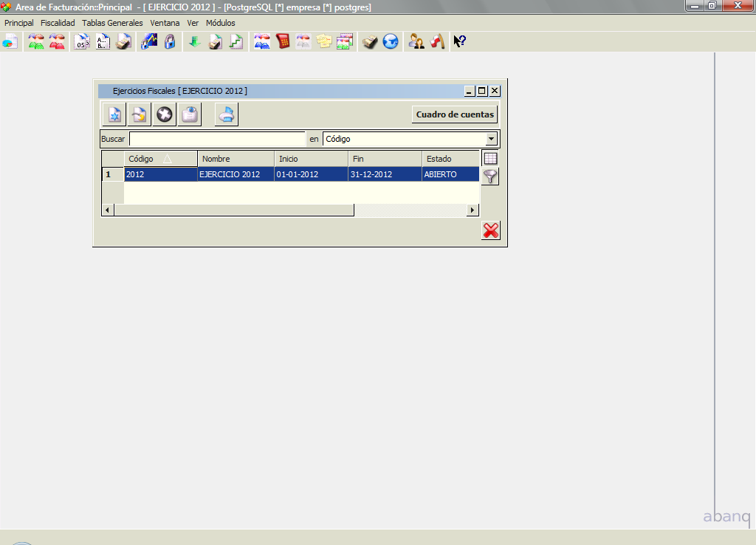Click the two users toolbar icon
This screenshot has width=756, height=545.
tap(416, 41)
